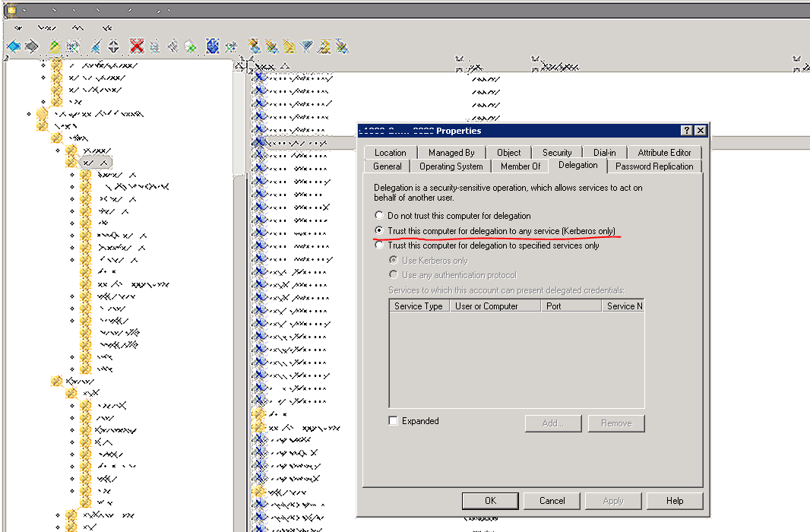The image size is (810, 532).
Task: Click Cancel in the Properties dialog
Action: tap(552, 501)
